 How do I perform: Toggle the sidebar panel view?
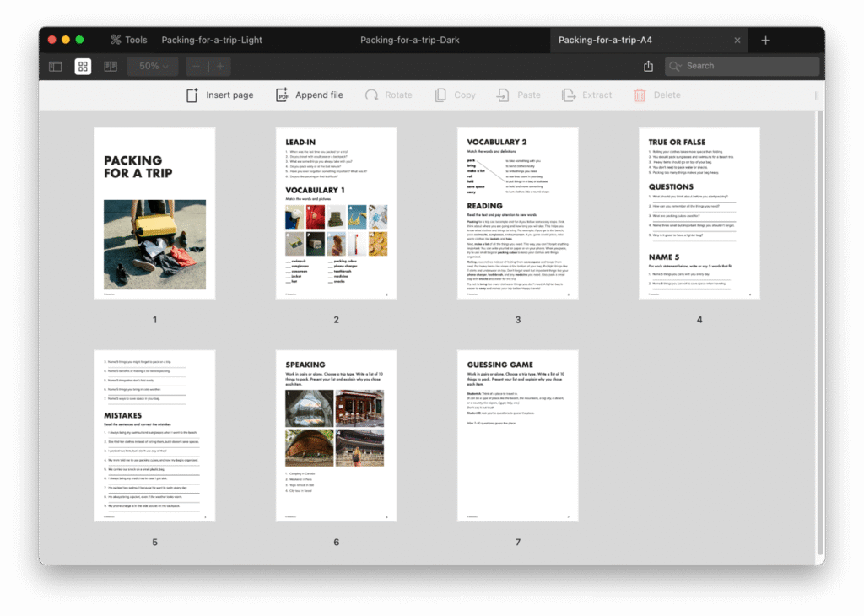[x=56, y=66]
